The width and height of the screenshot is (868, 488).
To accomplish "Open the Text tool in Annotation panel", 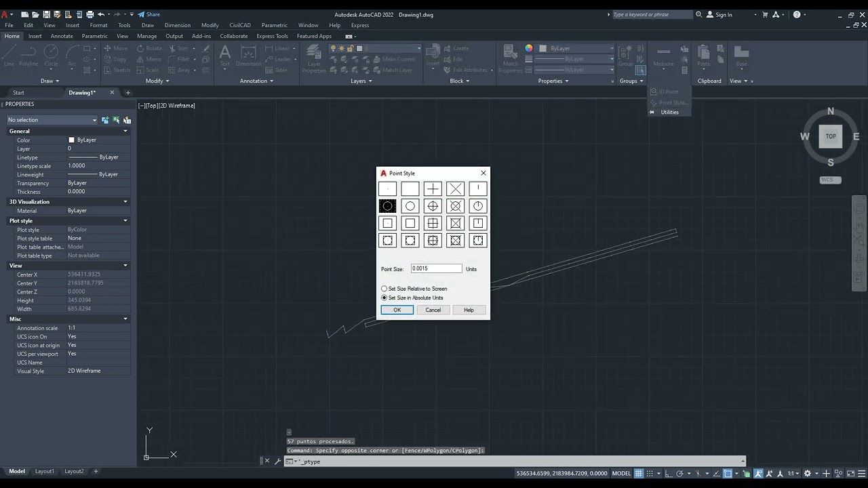I will [225, 56].
